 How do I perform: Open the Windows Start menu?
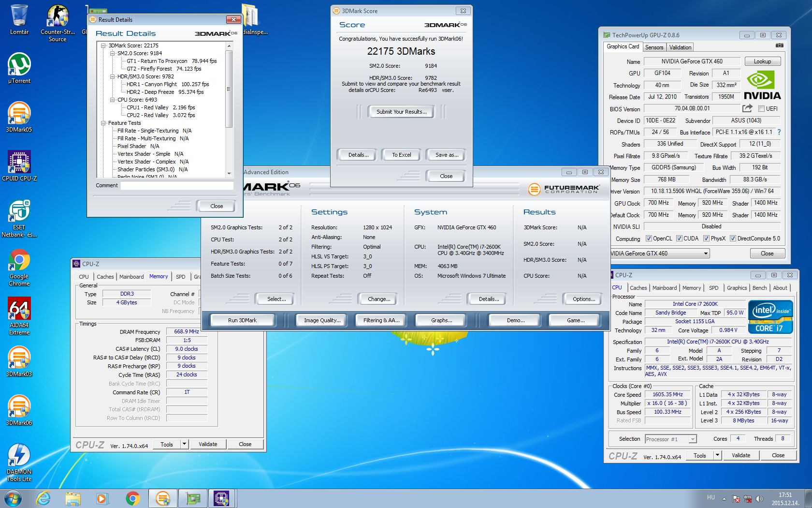[13, 498]
